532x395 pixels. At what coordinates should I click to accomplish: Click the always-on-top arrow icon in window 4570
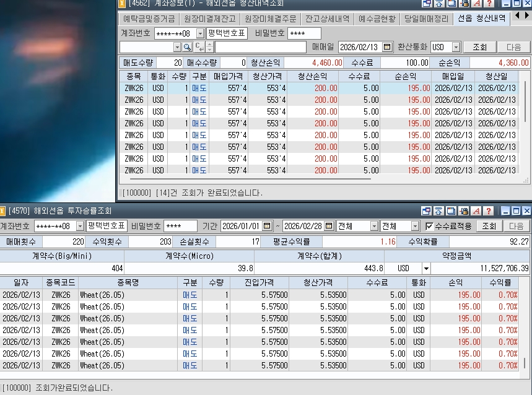pos(438,211)
